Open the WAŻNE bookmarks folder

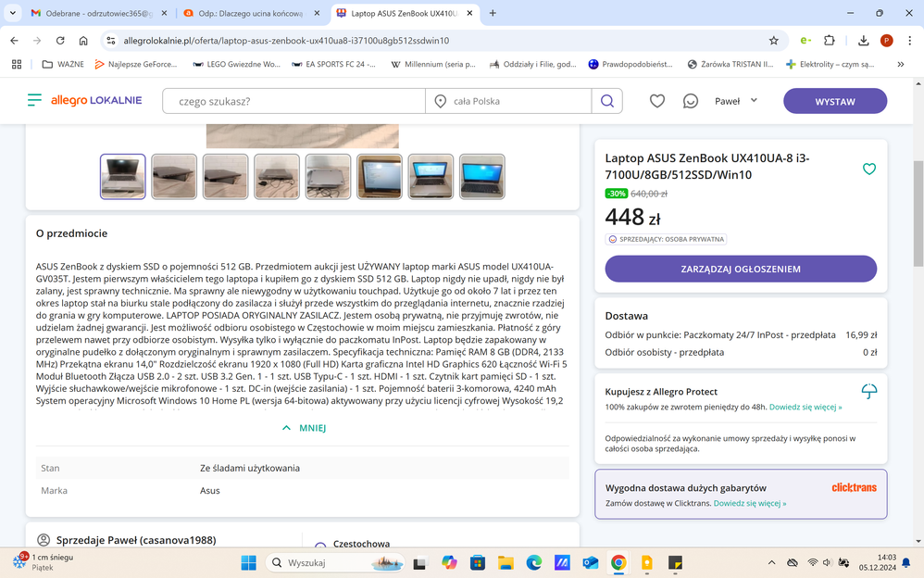coord(63,64)
